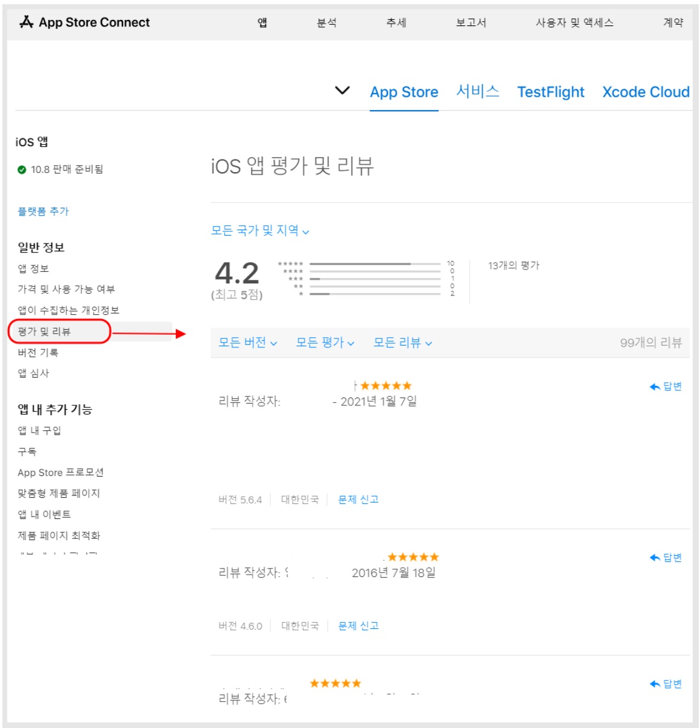Click the 4.2 average rating value
The width and height of the screenshot is (700, 728).
point(237,273)
